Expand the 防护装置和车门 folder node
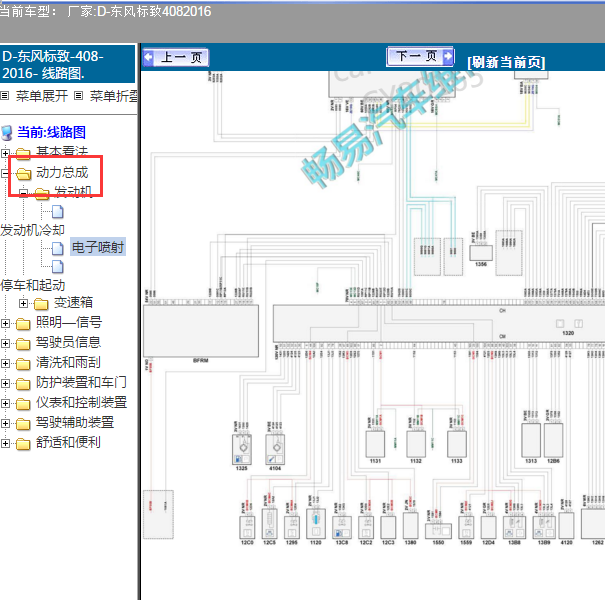605x600 pixels. coord(5,384)
